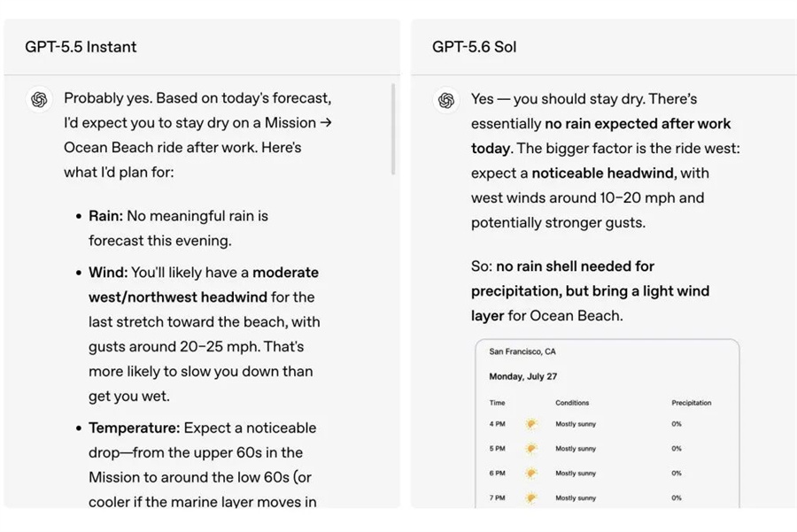Click the sun icon for 7 PM
Screen dimensions: 797x532
point(531,498)
